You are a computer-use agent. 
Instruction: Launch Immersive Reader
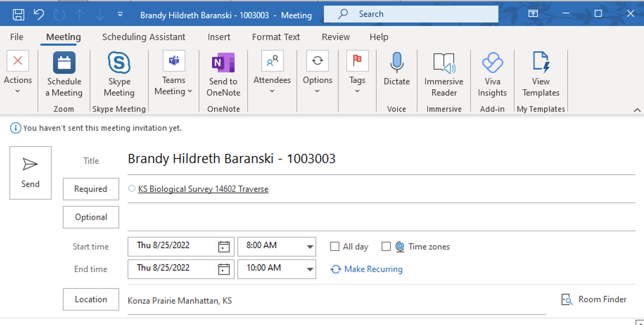pos(444,63)
